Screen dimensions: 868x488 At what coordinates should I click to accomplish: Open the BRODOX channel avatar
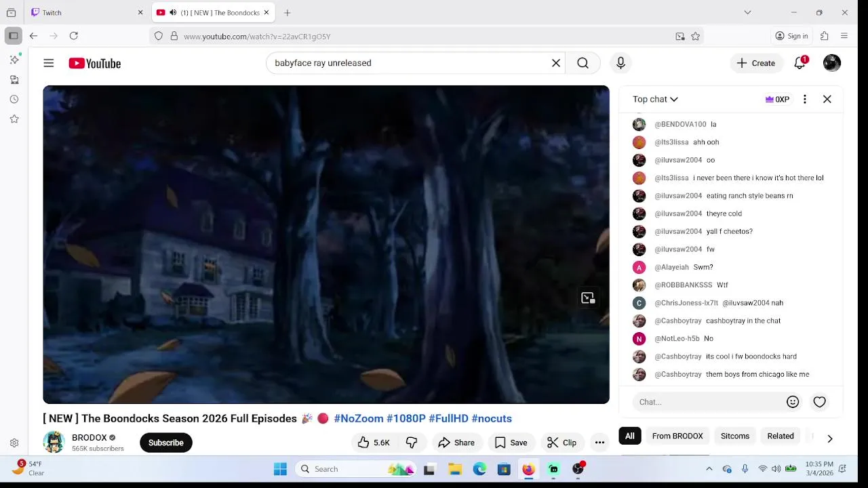pos(54,443)
